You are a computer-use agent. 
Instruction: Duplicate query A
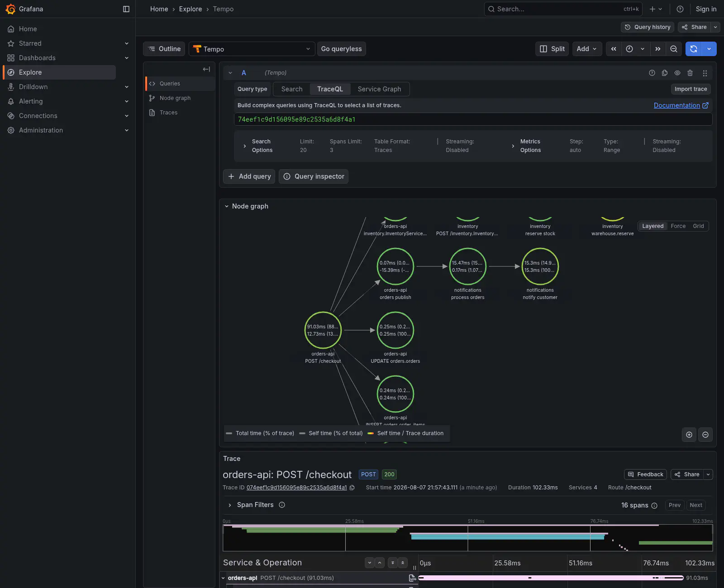click(x=665, y=73)
